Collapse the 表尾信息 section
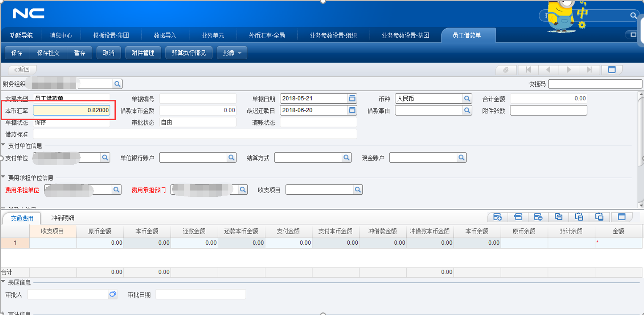644x315 pixels. (x=3, y=282)
